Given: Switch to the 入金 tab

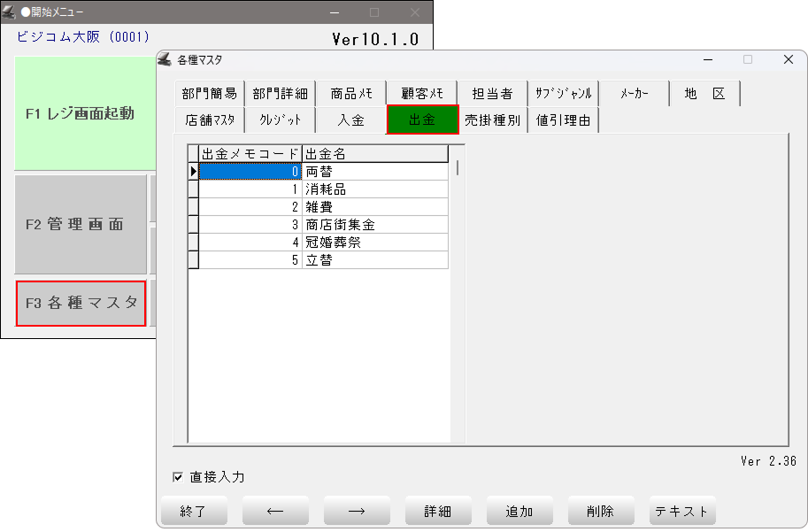Looking at the screenshot, I should (351, 120).
